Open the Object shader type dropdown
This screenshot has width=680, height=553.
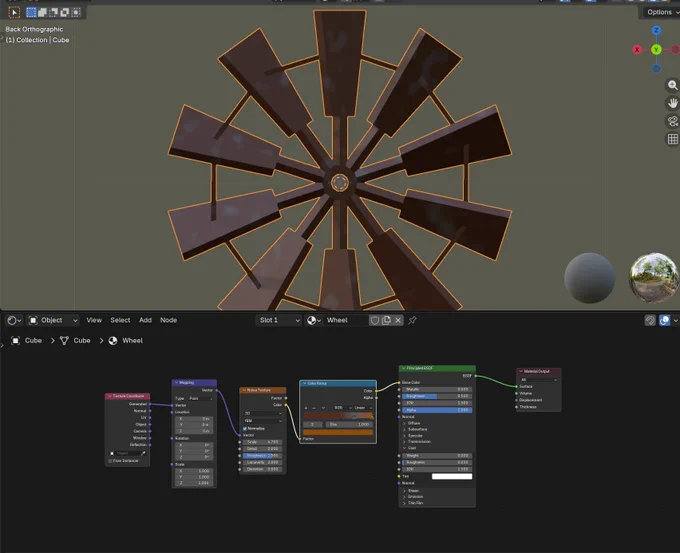pyautogui.click(x=54, y=320)
